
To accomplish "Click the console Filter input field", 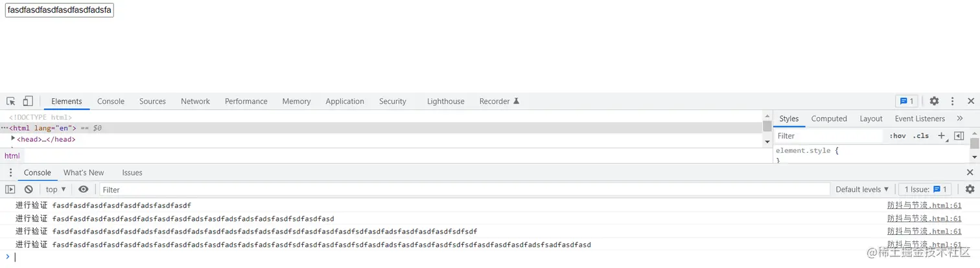I will tap(464, 190).
